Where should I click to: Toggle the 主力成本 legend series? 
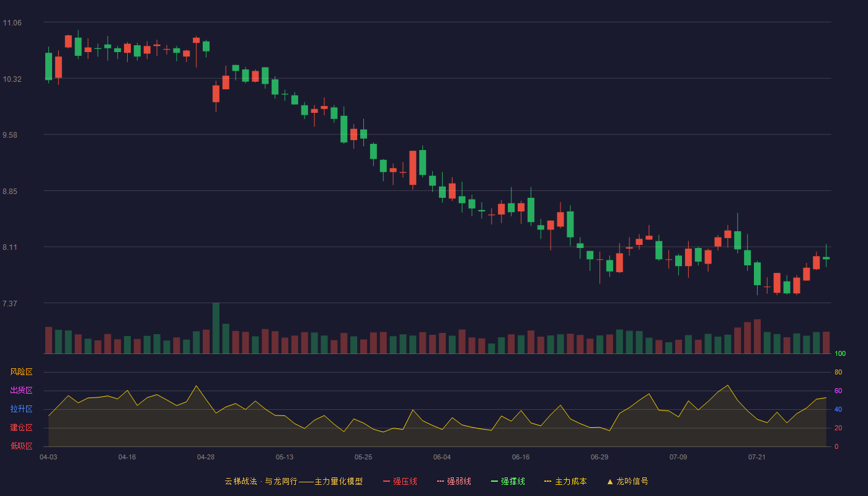[x=565, y=481]
